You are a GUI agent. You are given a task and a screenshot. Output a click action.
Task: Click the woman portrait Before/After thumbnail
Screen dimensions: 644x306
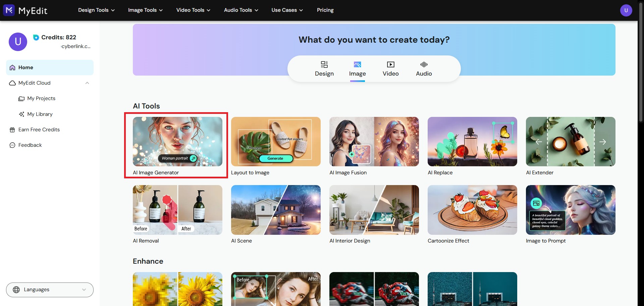click(x=276, y=289)
